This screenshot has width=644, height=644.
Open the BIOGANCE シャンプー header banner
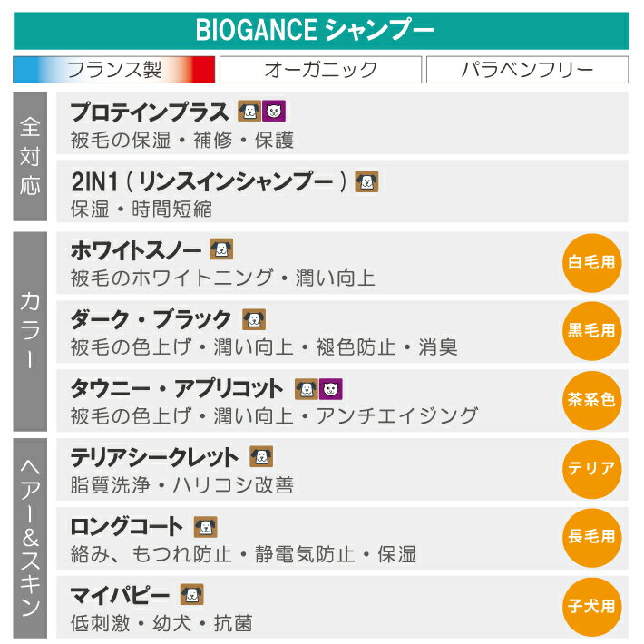tap(321, 31)
